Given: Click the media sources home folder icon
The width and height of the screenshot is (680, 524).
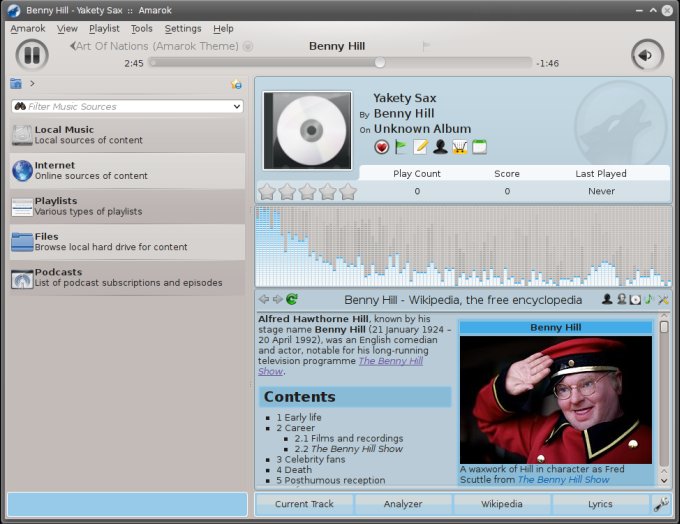Looking at the screenshot, I should click(x=16, y=83).
